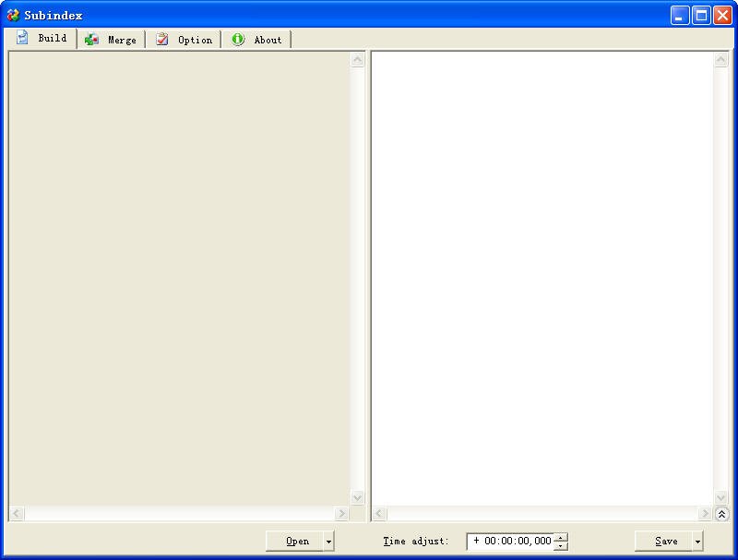Click right pane scroll down arrow
The height and width of the screenshot is (560, 738).
721,498
